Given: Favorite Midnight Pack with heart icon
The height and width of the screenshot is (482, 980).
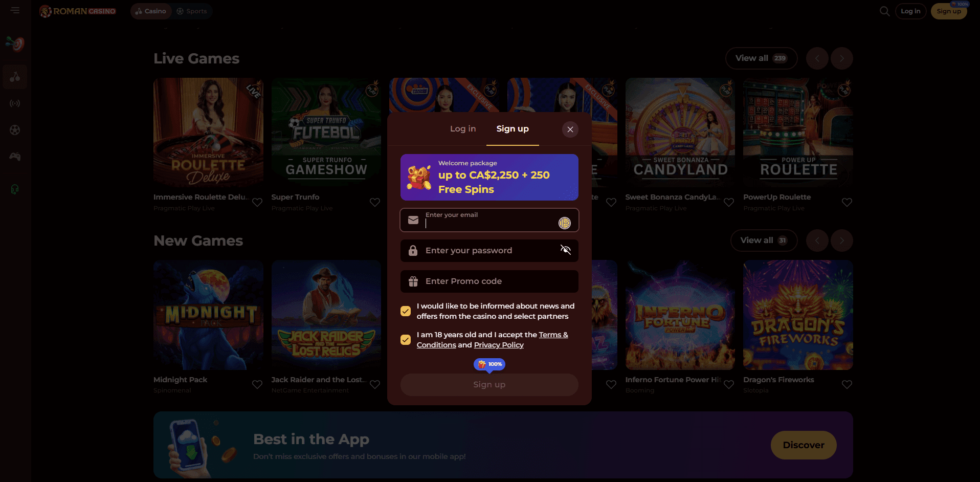Looking at the screenshot, I should (x=257, y=384).
